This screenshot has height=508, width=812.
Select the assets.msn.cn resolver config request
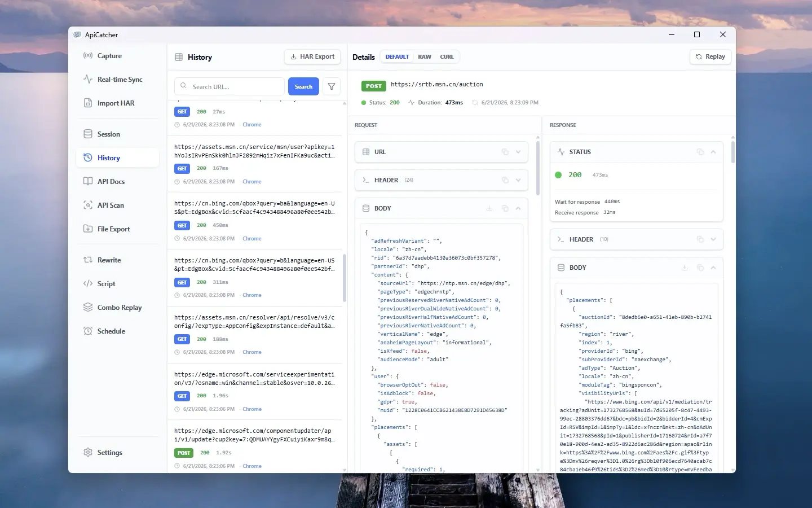pyautogui.click(x=255, y=335)
